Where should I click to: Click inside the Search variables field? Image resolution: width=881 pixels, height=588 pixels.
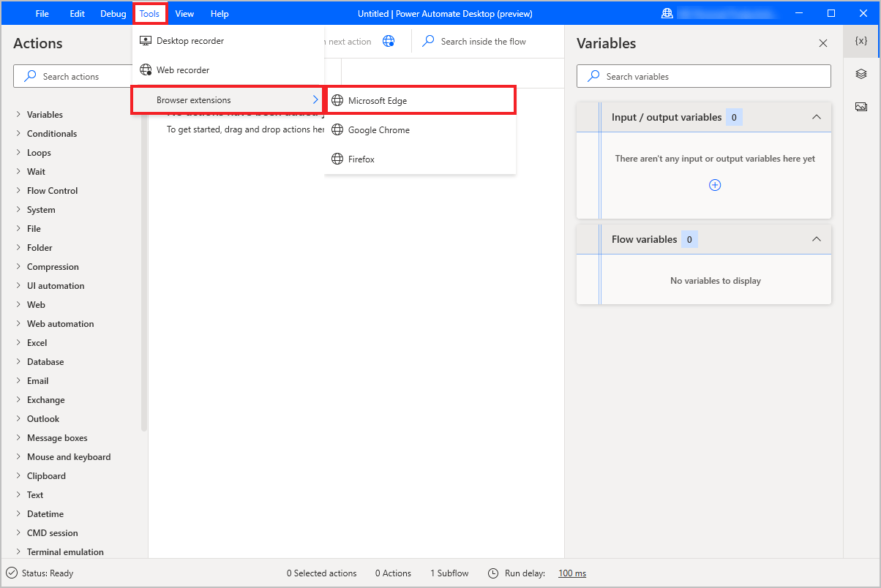(702, 76)
